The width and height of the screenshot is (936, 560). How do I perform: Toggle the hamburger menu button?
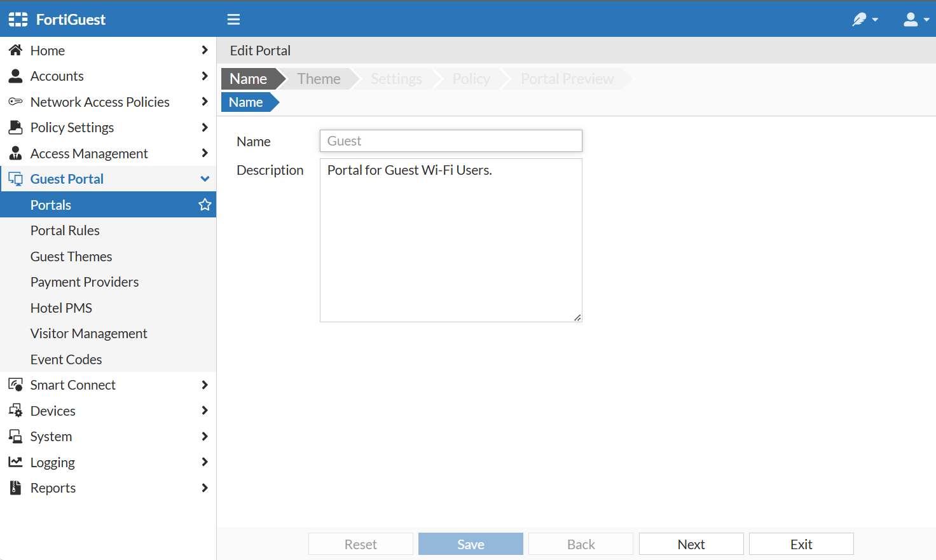point(233,19)
